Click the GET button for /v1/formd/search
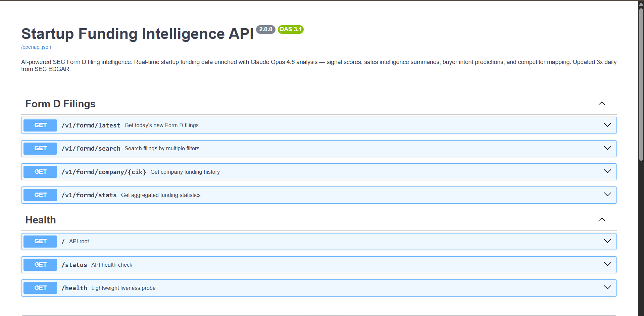The height and width of the screenshot is (316, 644). [40, 148]
